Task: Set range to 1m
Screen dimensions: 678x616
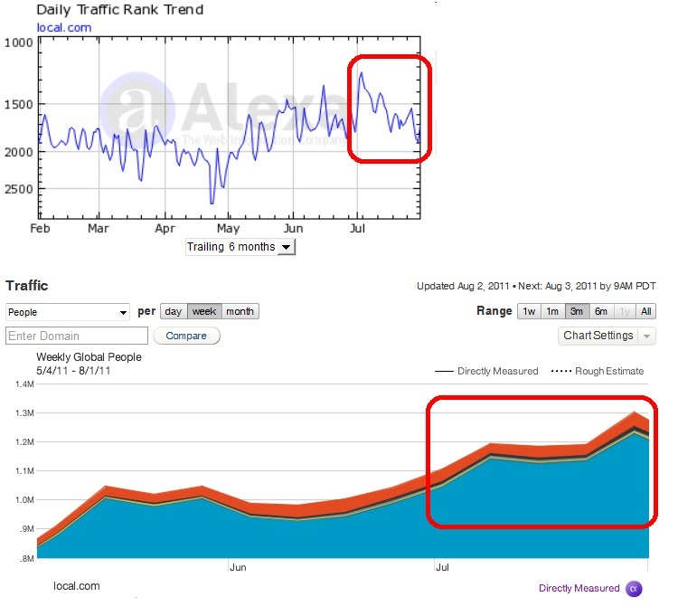Action: 552,311
